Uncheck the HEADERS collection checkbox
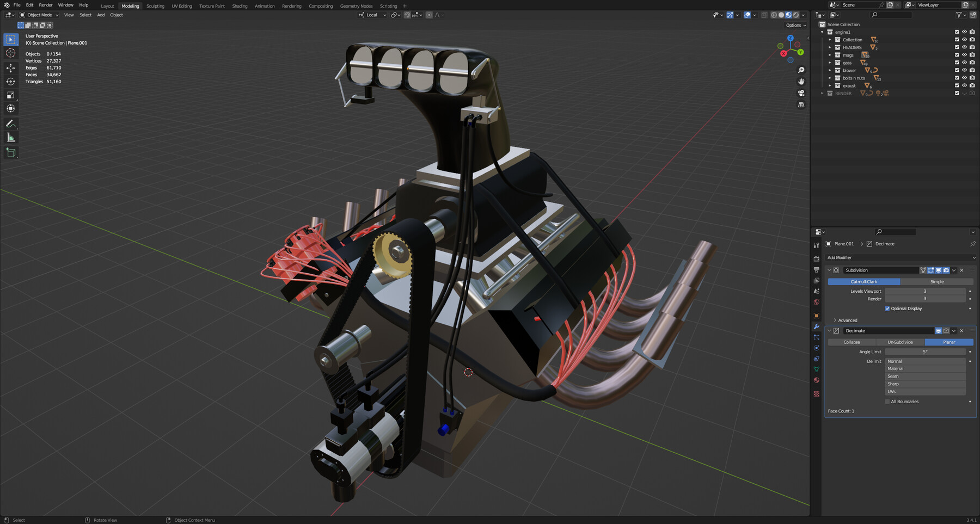The width and height of the screenshot is (980, 524). pyautogui.click(x=957, y=47)
